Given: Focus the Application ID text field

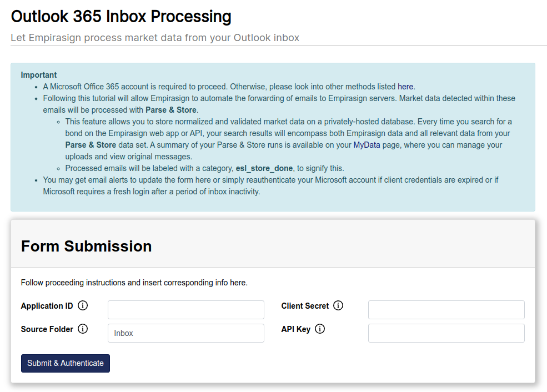Looking at the screenshot, I should click(x=185, y=310).
